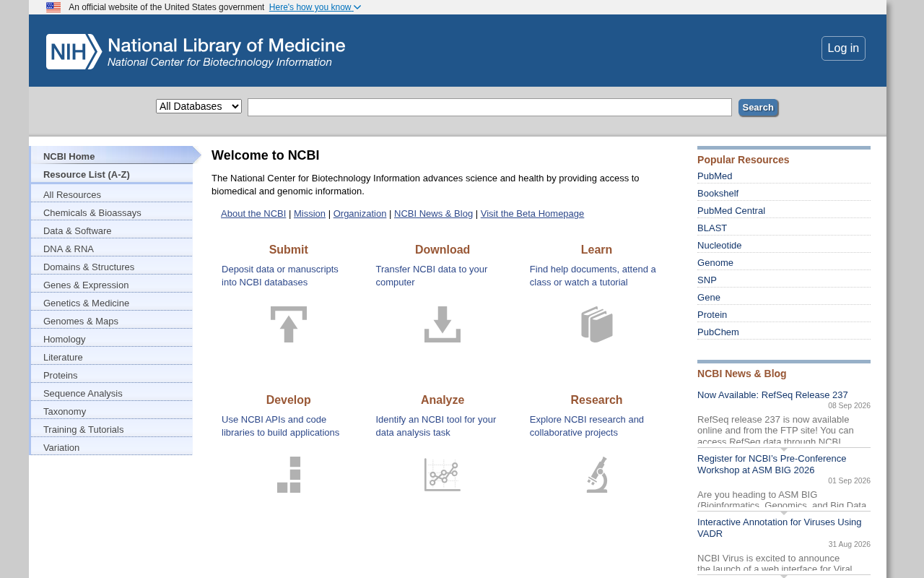The width and height of the screenshot is (924, 578).
Task: Click the Download arrow icon
Action: click(443, 324)
